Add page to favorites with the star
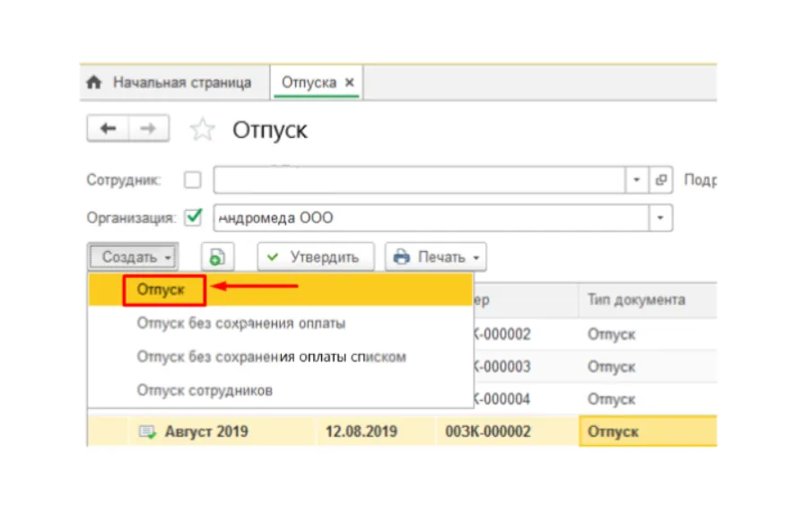 202,129
